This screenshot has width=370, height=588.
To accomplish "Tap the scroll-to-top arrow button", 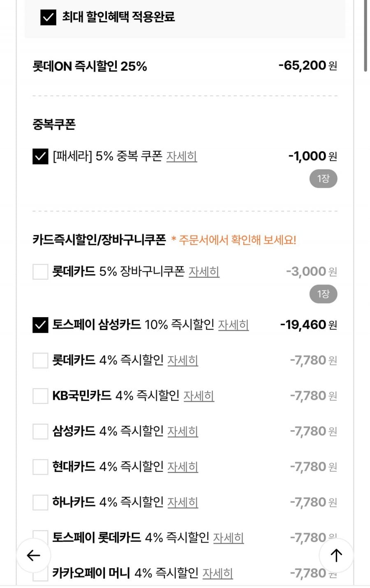I will (336, 556).
